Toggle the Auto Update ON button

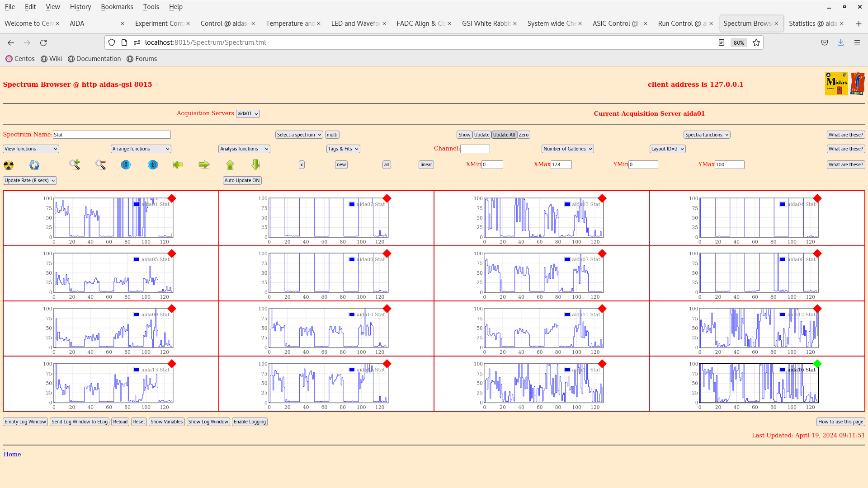(x=242, y=180)
